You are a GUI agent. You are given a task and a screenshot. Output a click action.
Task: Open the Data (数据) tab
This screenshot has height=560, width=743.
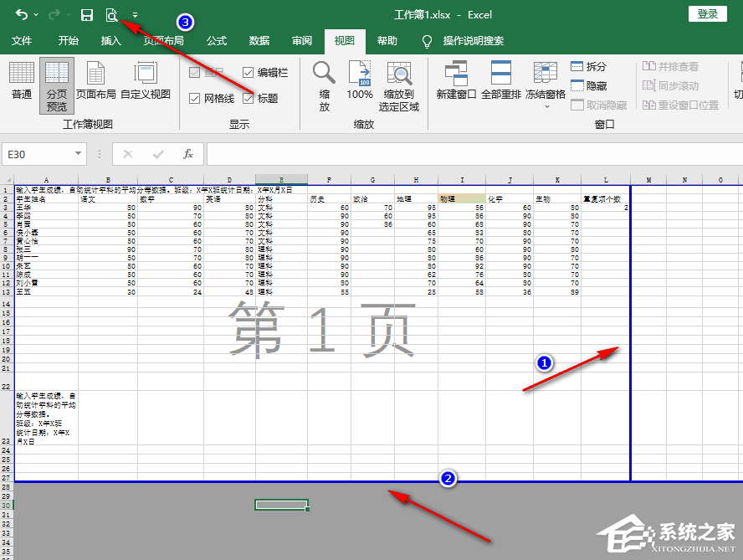pyautogui.click(x=259, y=41)
